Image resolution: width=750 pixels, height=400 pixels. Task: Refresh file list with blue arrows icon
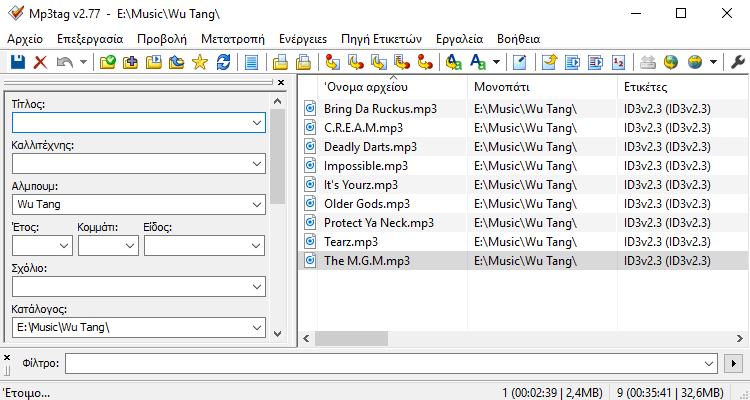pyautogui.click(x=223, y=62)
